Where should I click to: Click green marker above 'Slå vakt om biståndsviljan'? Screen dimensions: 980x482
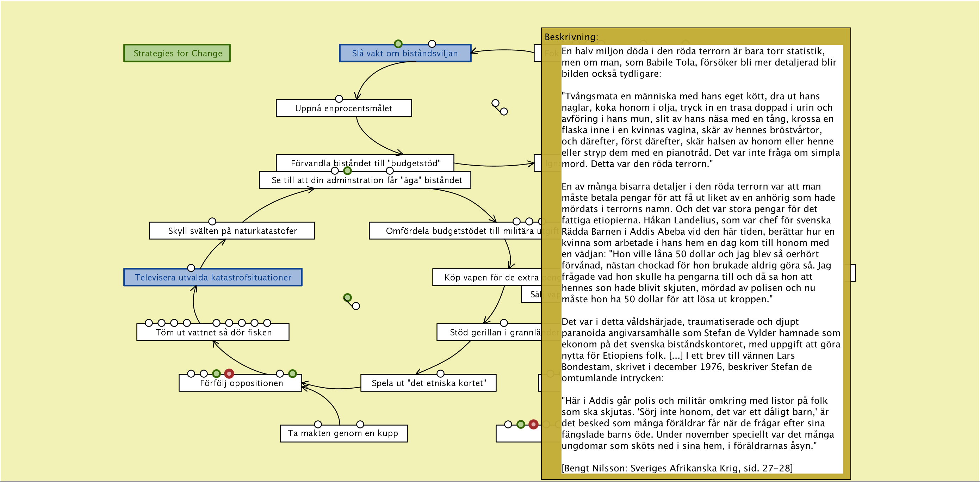(x=398, y=44)
